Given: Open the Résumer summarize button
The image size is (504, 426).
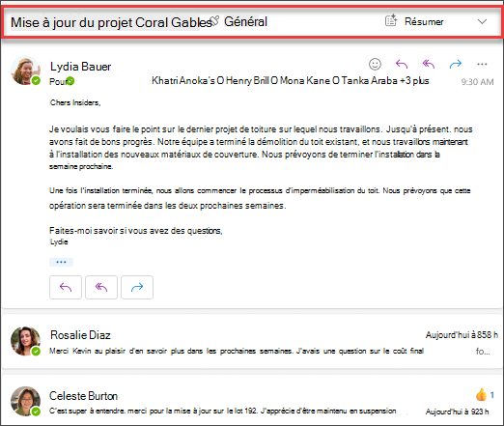Looking at the screenshot, I should pos(414,21).
